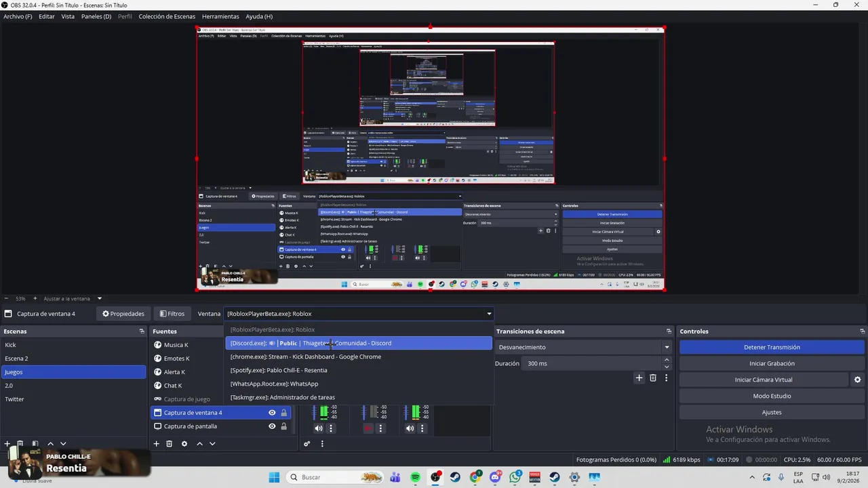This screenshot has height=488, width=868.
Task: Click Iniciar Cámara Virtual button
Action: click(764, 380)
